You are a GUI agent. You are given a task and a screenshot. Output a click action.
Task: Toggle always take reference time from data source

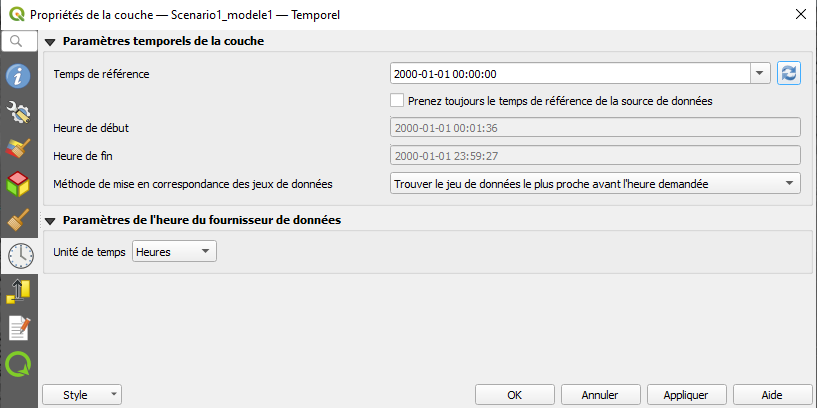click(397, 101)
